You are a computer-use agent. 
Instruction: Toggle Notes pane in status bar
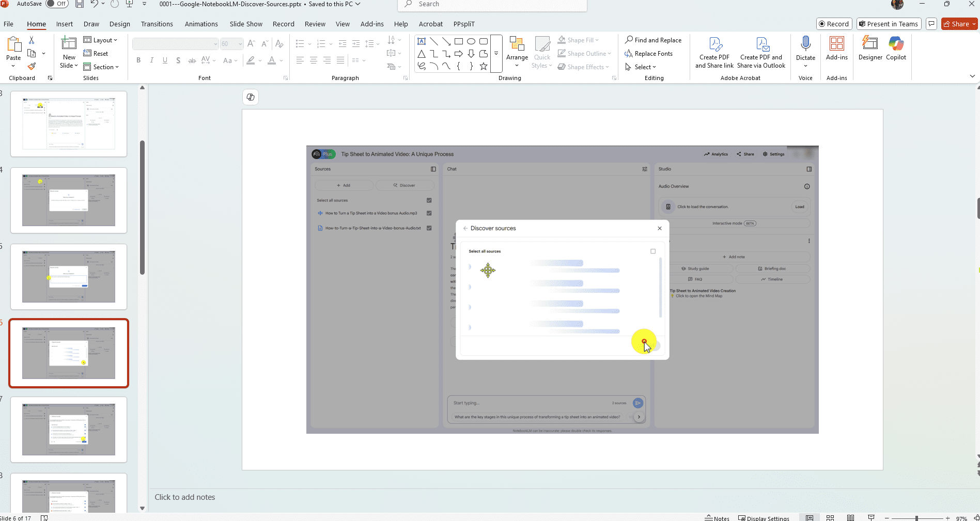(x=717, y=518)
